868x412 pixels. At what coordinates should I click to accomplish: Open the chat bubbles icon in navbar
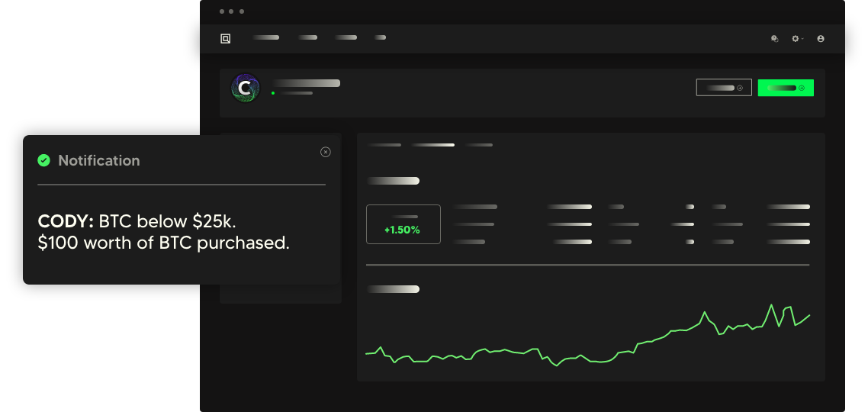(x=774, y=38)
